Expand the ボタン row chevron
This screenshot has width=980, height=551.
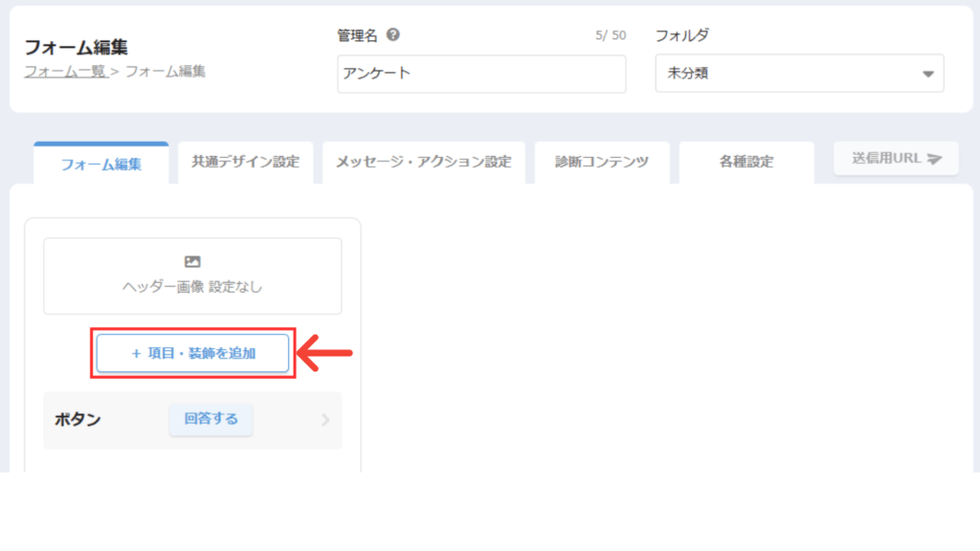coord(325,420)
